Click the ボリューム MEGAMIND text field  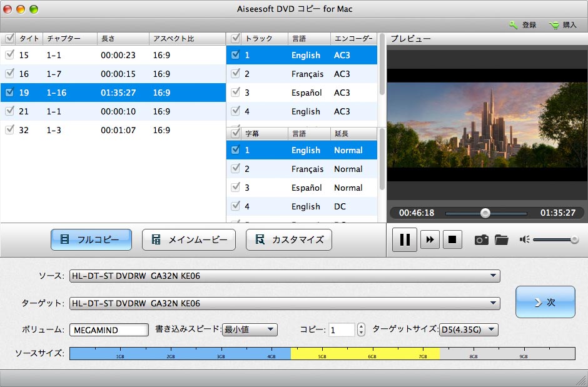(x=109, y=330)
